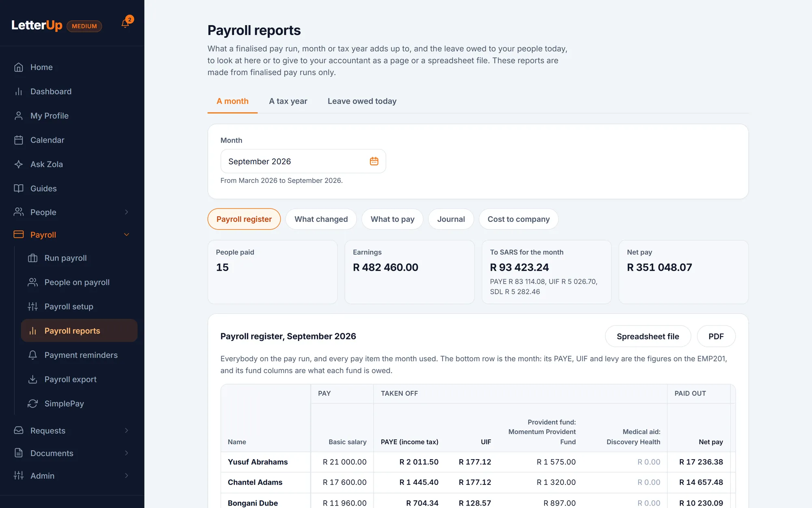
Task: Click the Net pay column header
Action: pyautogui.click(x=710, y=442)
